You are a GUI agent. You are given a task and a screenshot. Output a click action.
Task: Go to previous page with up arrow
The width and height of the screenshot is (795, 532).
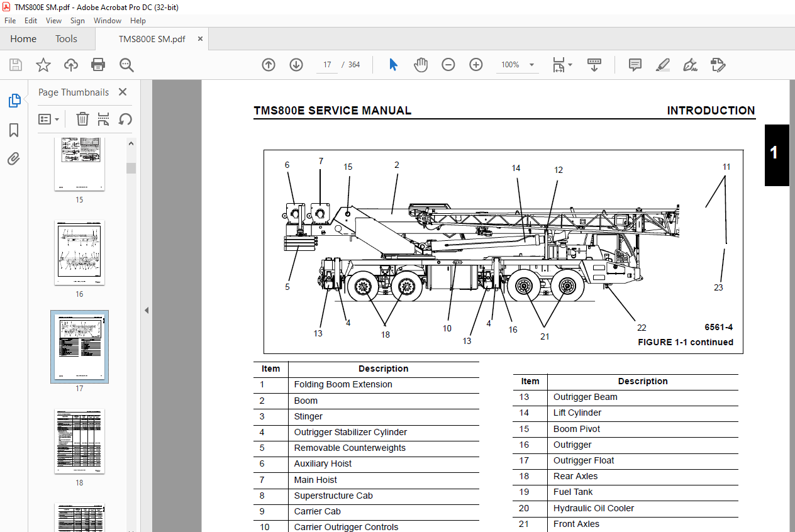point(269,65)
